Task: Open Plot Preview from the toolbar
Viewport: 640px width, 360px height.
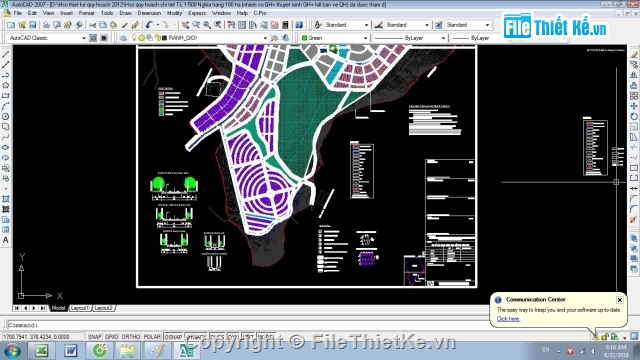Action: pos(57,25)
